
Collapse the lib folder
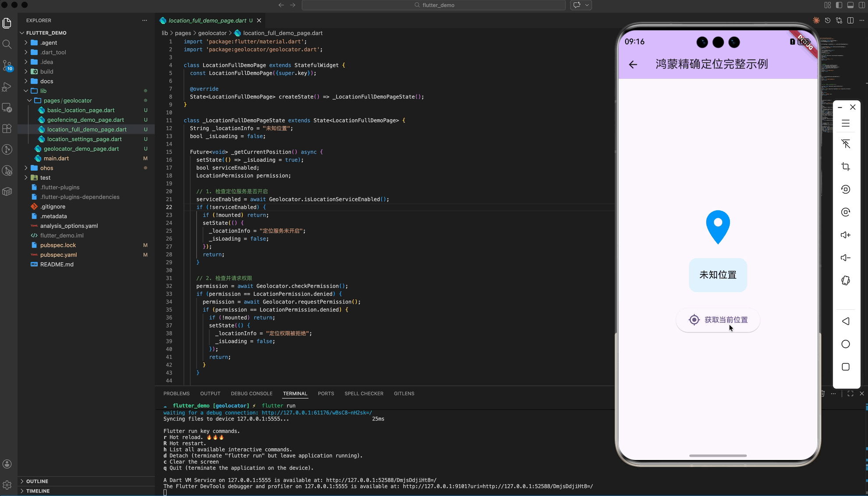43,91
